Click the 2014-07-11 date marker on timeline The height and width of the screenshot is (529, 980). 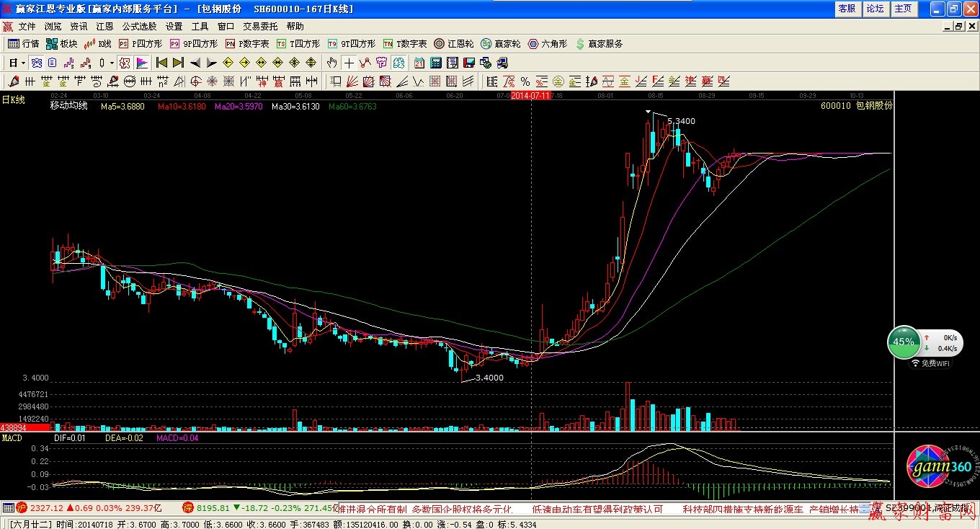coord(531,95)
